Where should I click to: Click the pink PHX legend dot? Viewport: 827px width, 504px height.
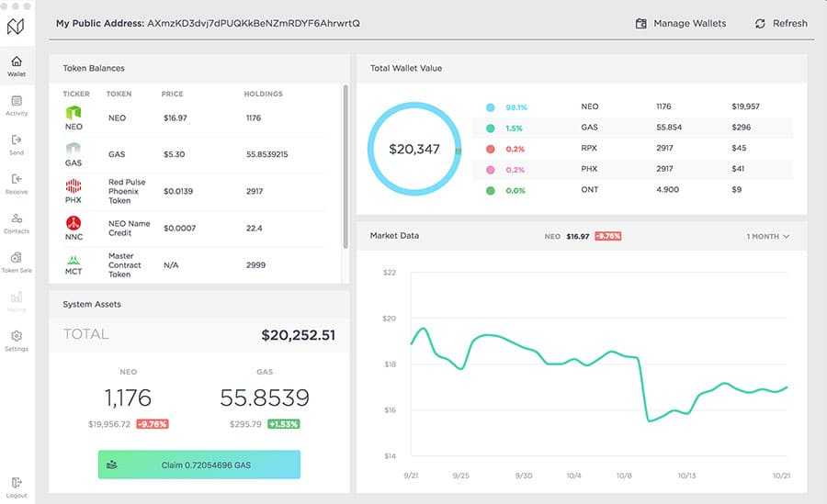(x=490, y=170)
